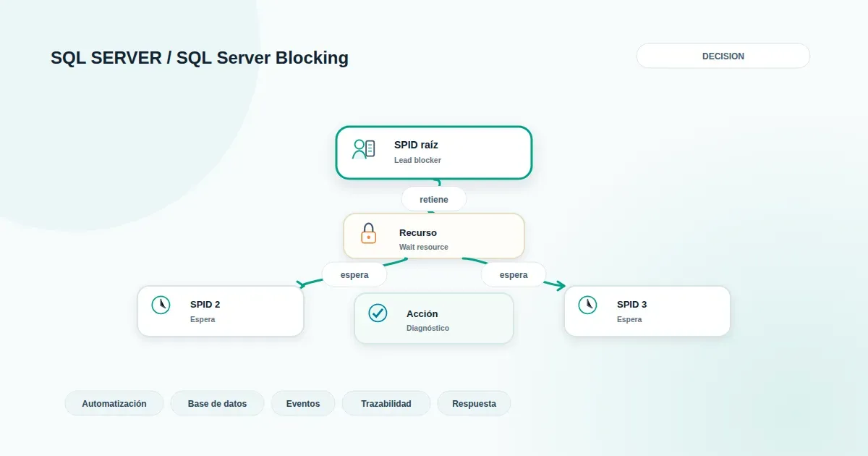Click the retiene edge label
The width and height of the screenshot is (868, 456).
pyautogui.click(x=434, y=199)
